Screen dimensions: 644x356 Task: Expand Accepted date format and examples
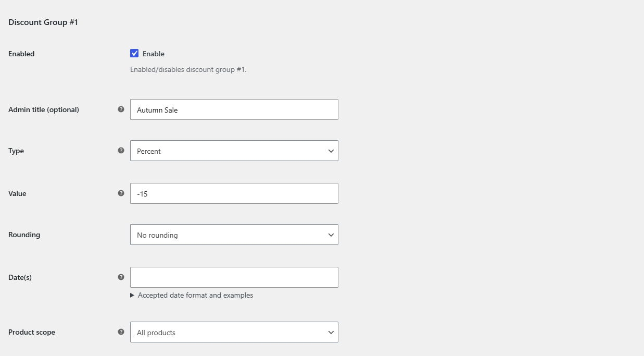(x=192, y=295)
